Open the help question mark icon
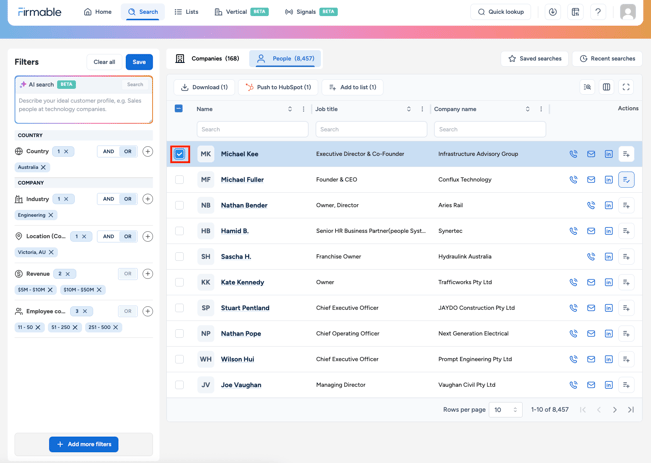Viewport: 651px width, 463px height. click(x=598, y=12)
